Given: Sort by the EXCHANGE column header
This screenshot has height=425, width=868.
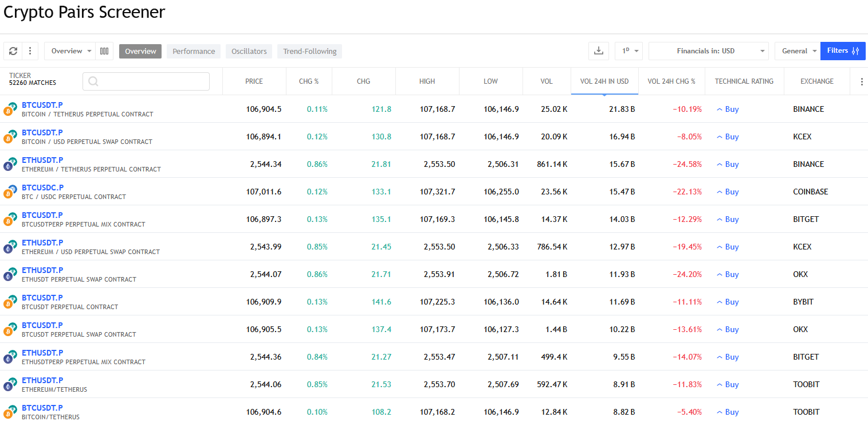Looking at the screenshot, I should (x=817, y=81).
